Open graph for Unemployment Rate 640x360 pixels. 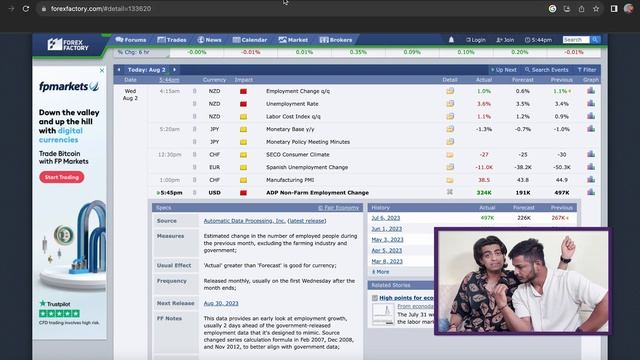(591, 103)
